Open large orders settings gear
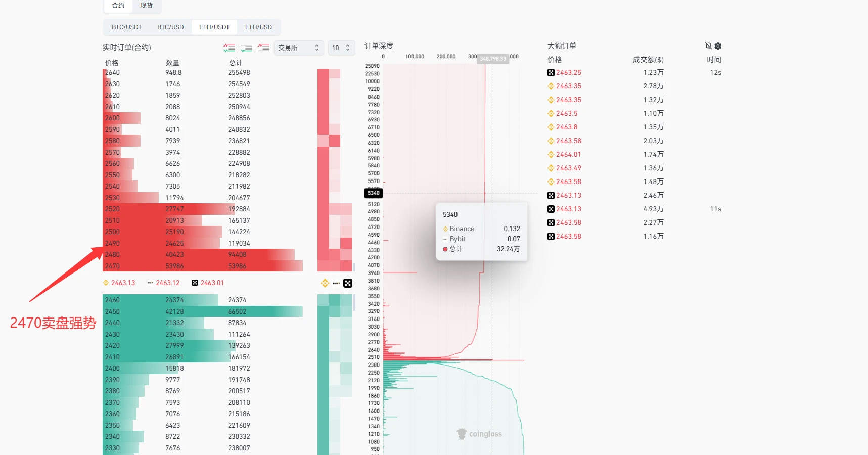868x455 pixels. pyautogui.click(x=718, y=46)
